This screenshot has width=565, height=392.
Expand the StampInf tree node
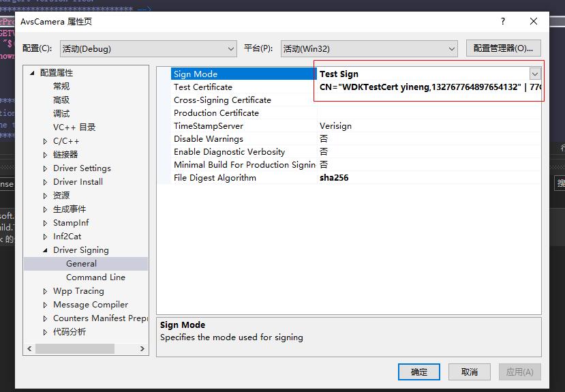click(45, 223)
